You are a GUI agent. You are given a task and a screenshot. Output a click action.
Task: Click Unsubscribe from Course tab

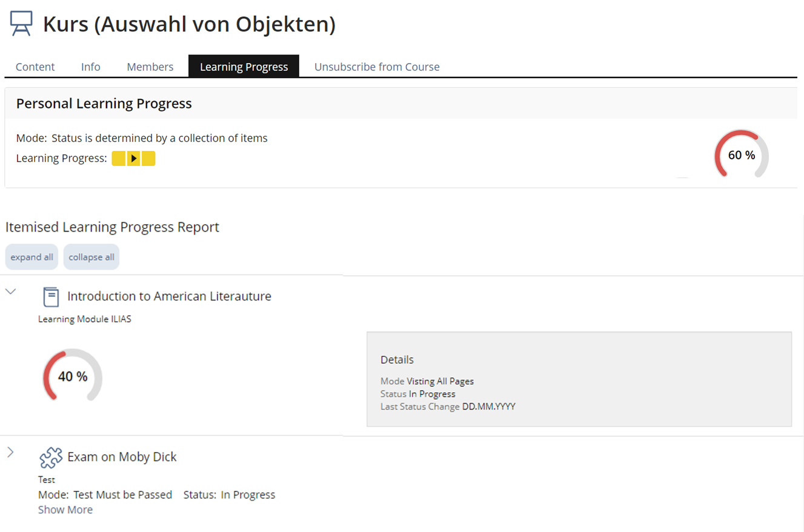point(377,67)
